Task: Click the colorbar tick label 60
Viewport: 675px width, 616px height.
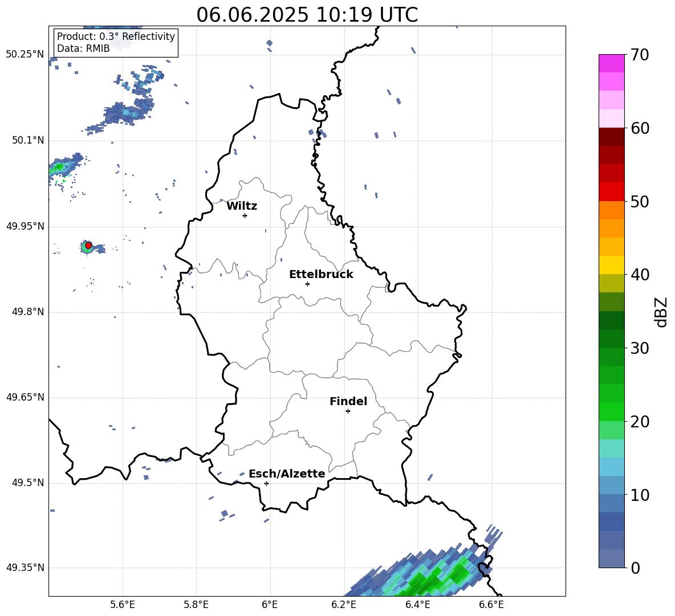Action: [640, 128]
